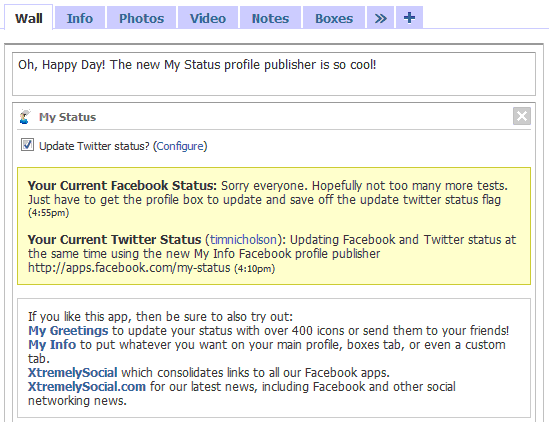Viewport: 549px width, 422px height.
Task: Click the My Status heading text
Action: click(67, 117)
